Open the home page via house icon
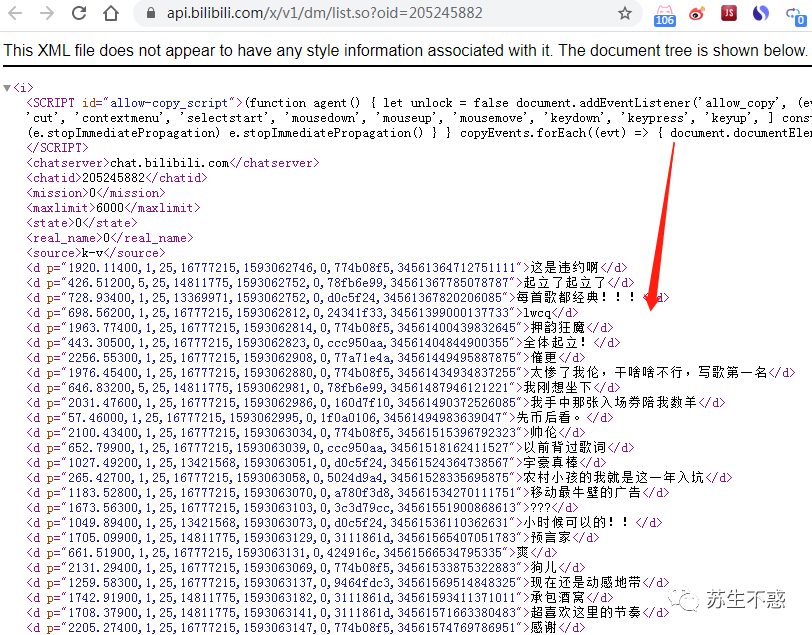This screenshot has height=635, width=812. (111, 13)
